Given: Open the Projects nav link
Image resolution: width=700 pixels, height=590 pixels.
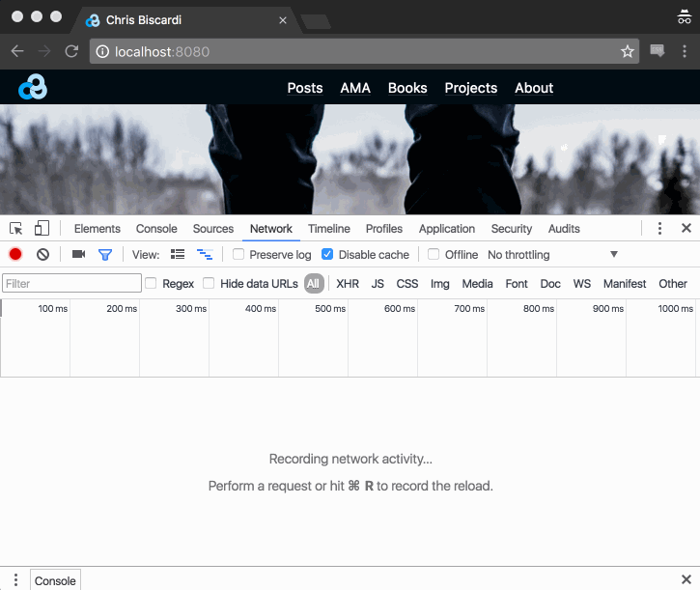Looking at the screenshot, I should [471, 88].
